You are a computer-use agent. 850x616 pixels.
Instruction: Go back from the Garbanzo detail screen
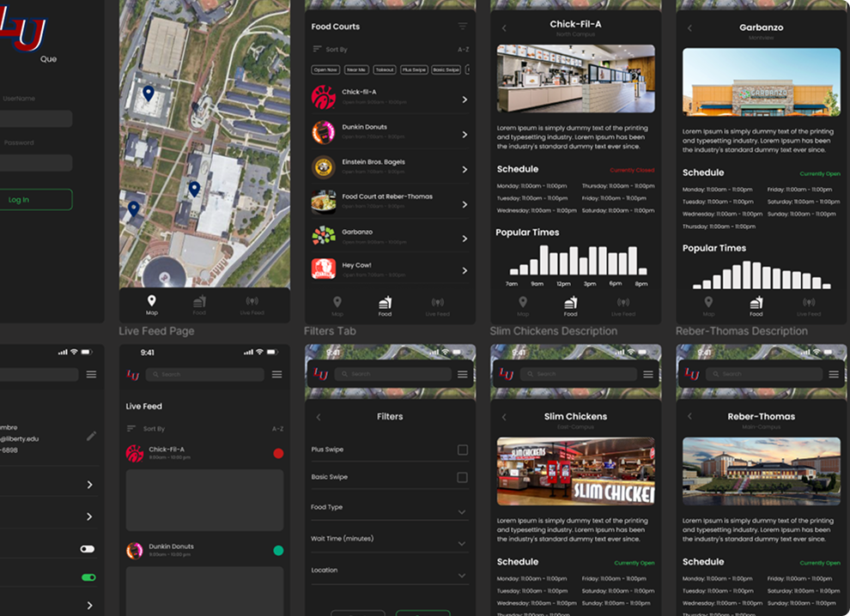click(x=689, y=28)
